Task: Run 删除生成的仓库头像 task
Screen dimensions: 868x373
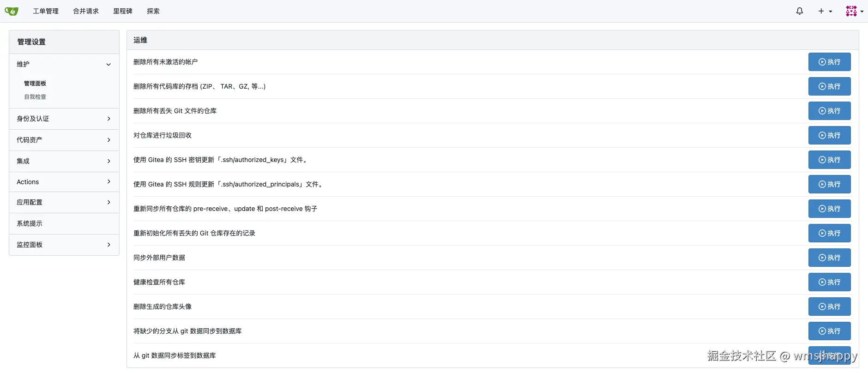Action: (x=829, y=307)
